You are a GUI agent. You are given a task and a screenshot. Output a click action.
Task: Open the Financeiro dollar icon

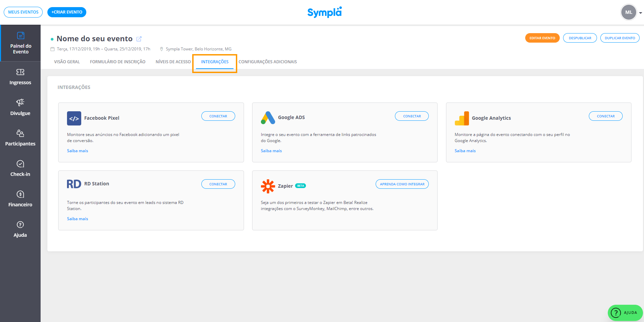20,194
